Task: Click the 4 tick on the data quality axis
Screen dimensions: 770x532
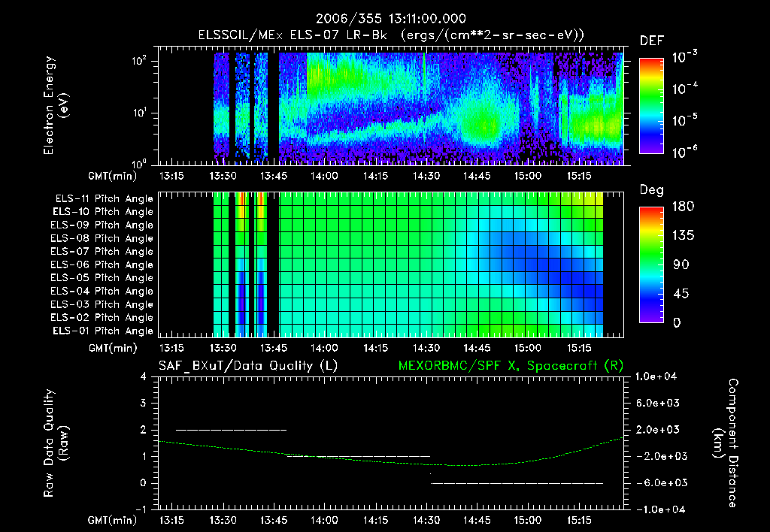Action: tap(144, 376)
